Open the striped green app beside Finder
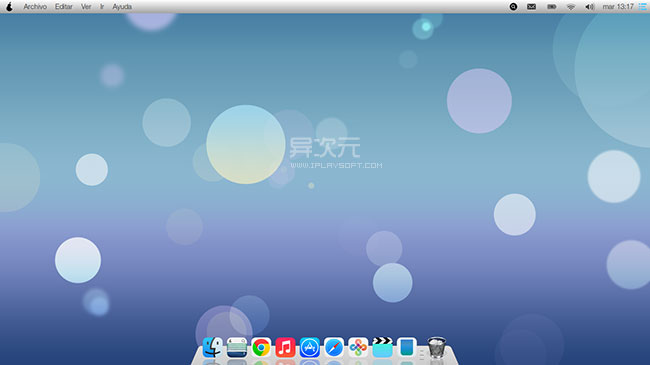650x365 pixels. (237, 347)
